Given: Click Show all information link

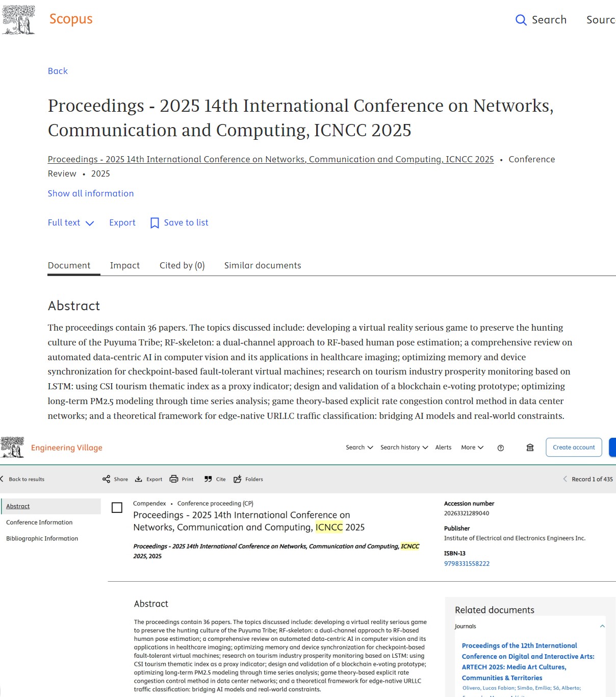Looking at the screenshot, I should 91,193.
